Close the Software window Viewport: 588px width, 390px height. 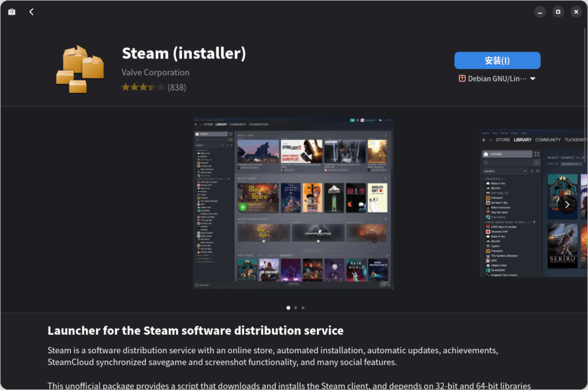point(576,12)
